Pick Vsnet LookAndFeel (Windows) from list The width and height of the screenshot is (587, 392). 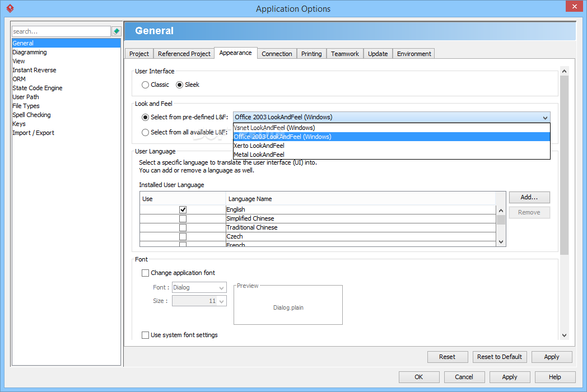(x=392, y=128)
